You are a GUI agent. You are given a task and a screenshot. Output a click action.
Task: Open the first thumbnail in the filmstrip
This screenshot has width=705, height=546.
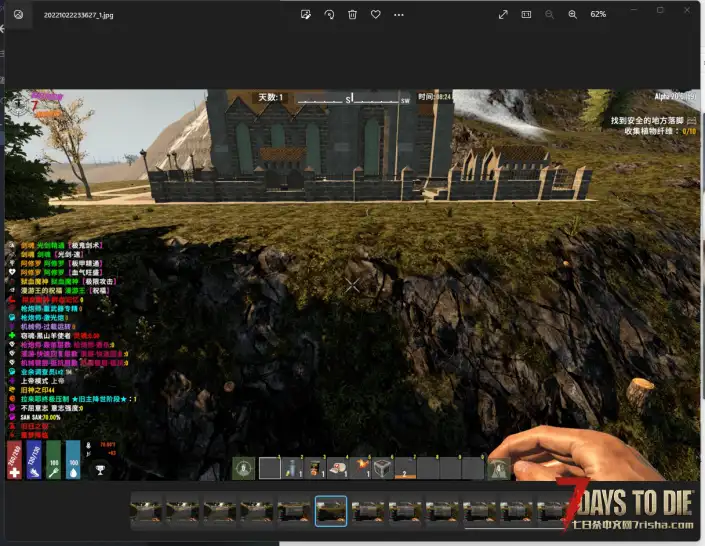point(146,511)
